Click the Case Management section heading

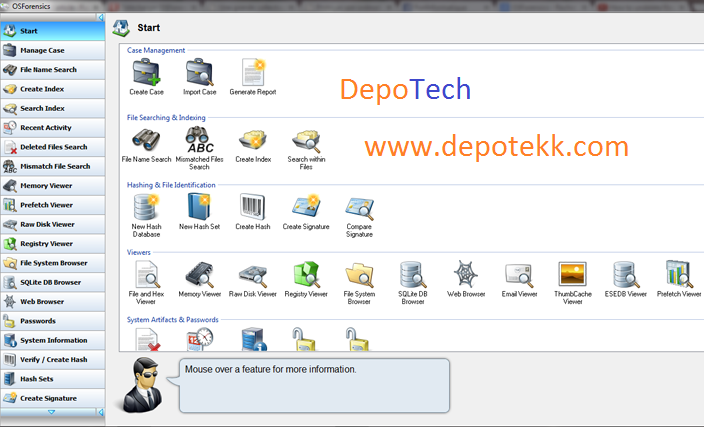(156, 50)
